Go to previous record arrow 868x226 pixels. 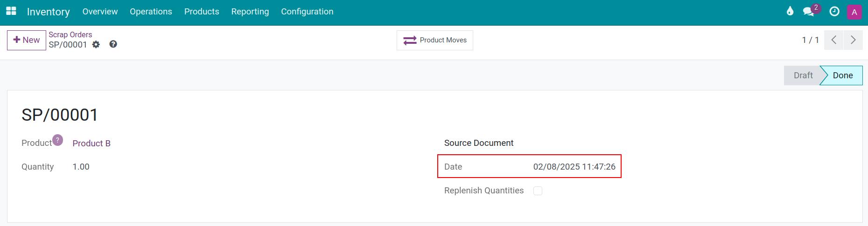(834, 40)
